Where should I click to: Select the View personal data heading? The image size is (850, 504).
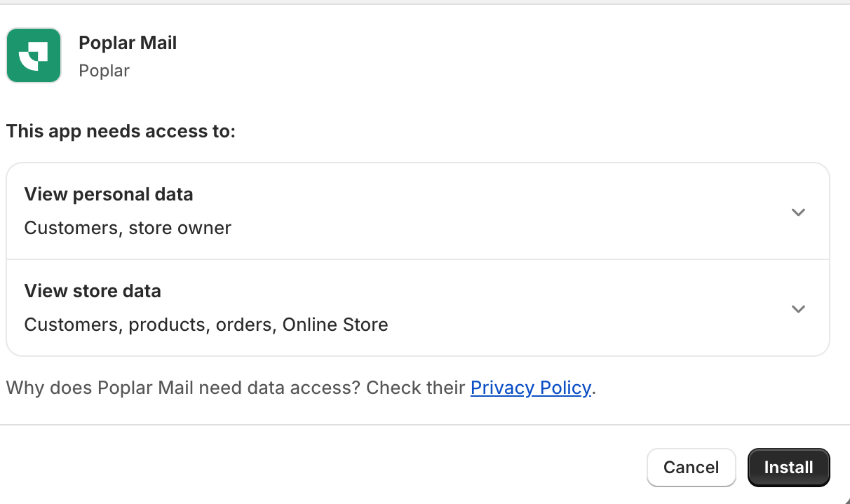pos(109,194)
